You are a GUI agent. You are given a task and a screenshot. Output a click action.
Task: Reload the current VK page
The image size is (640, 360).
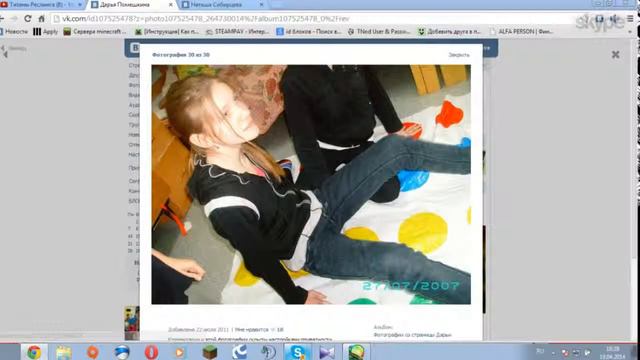coord(27,18)
